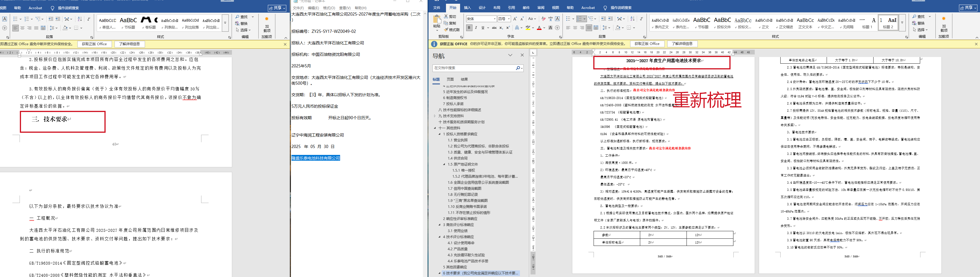Image resolution: width=980 pixels, height=277 pixels.
Task: Switch to the 页面 tab in the navigation pane
Action: coord(450,79)
